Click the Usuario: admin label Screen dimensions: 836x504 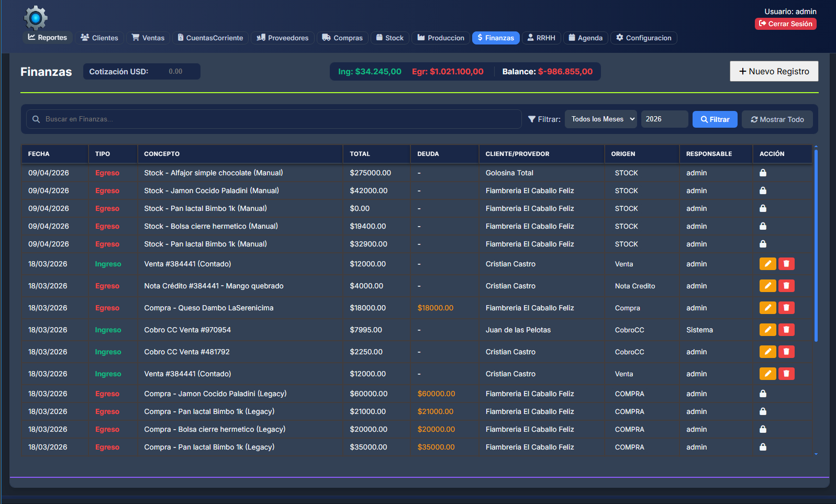(790, 12)
